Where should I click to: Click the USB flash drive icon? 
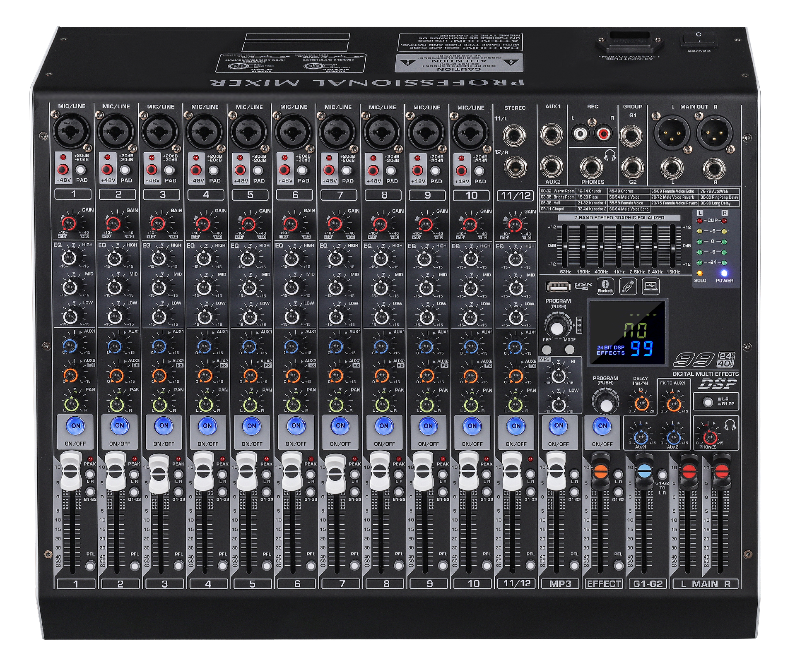(x=628, y=286)
